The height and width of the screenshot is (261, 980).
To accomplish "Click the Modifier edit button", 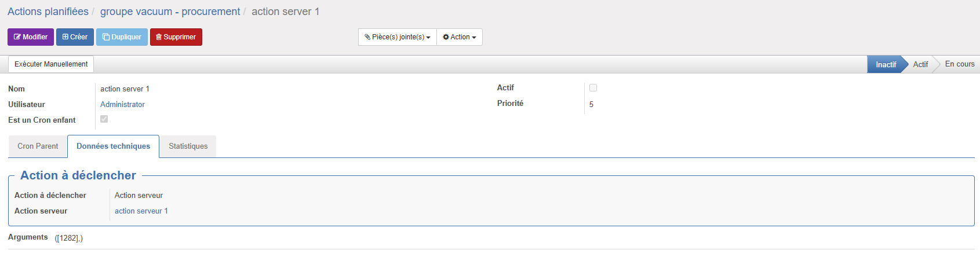I will click(x=31, y=37).
